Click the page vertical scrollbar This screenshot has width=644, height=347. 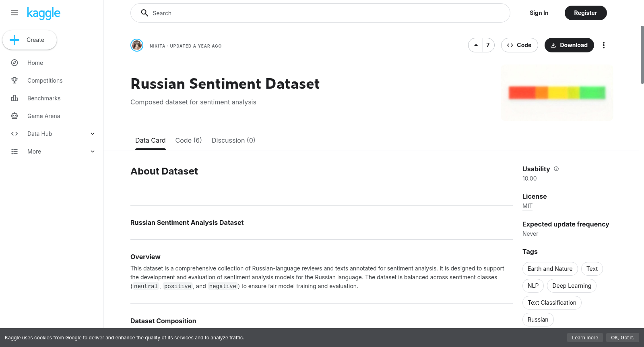642,55
